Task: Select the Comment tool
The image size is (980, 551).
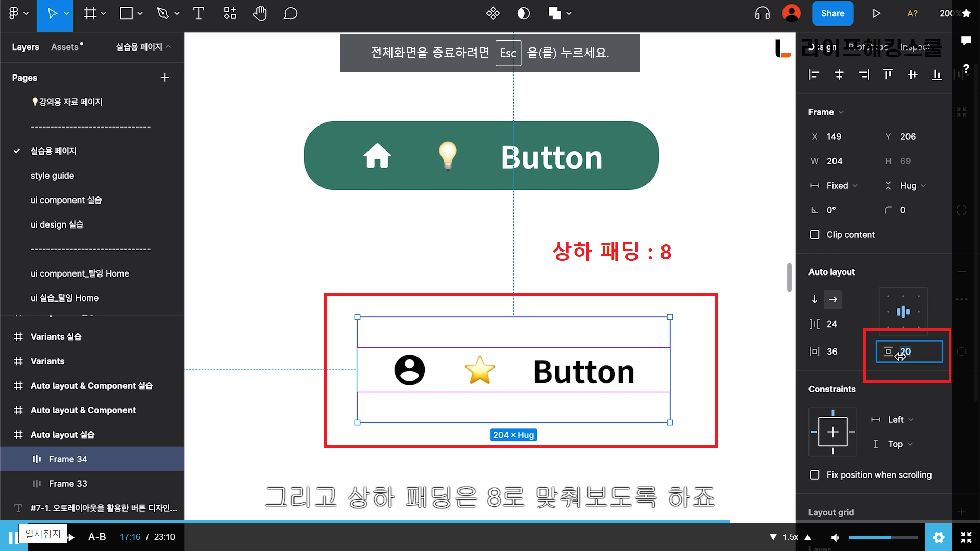Action: (x=290, y=14)
